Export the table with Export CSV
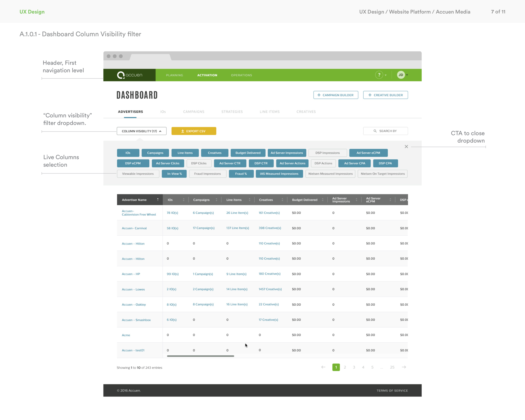 pyautogui.click(x=194, y=131)
